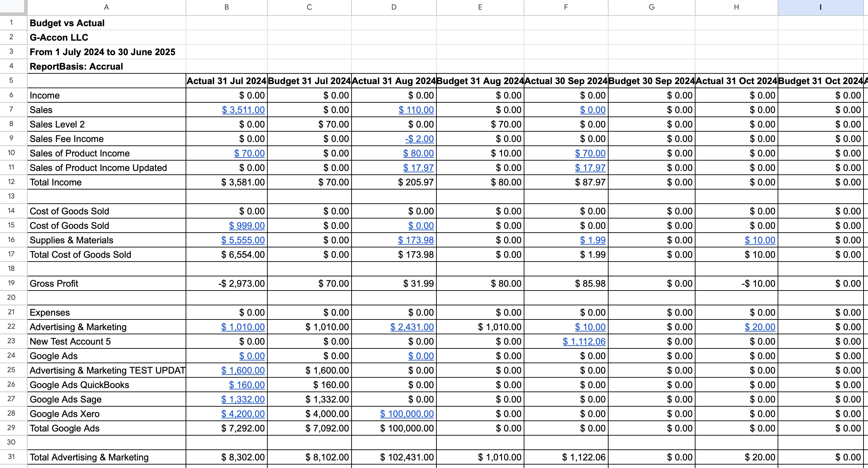This screenshot has height=468, width=868.
Task: Click the $ 173.98 Supplies & Materials link
Action: tap(416, 240)
